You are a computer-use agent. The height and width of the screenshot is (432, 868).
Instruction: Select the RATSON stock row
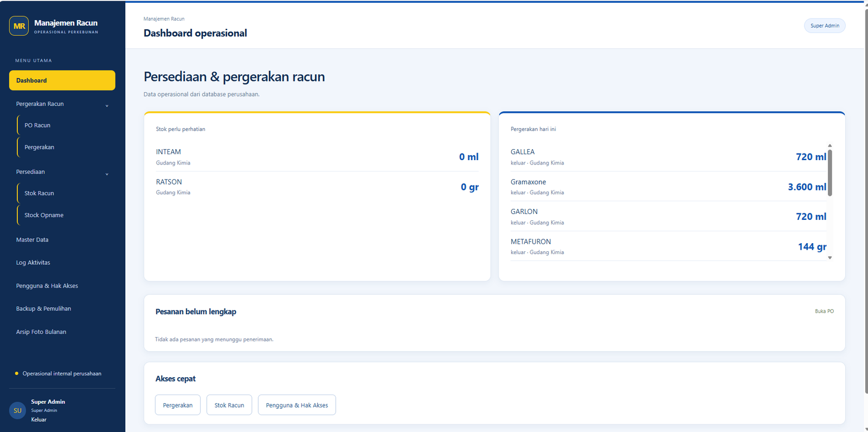coord(317,187)
